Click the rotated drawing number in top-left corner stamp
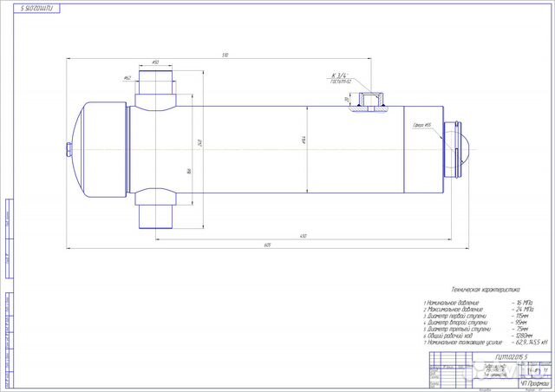This screenshot has height=392, width=555. point(36,9)
